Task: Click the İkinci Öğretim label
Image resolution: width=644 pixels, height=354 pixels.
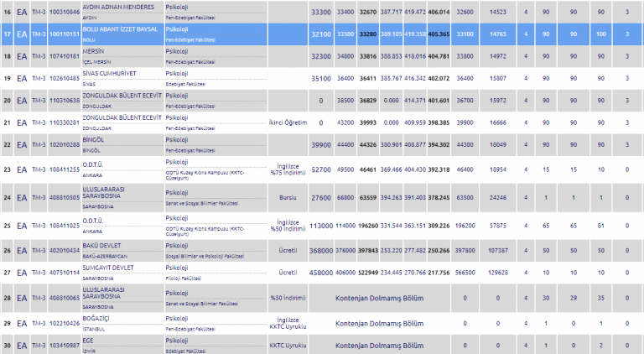Action: tap(288, 122)
